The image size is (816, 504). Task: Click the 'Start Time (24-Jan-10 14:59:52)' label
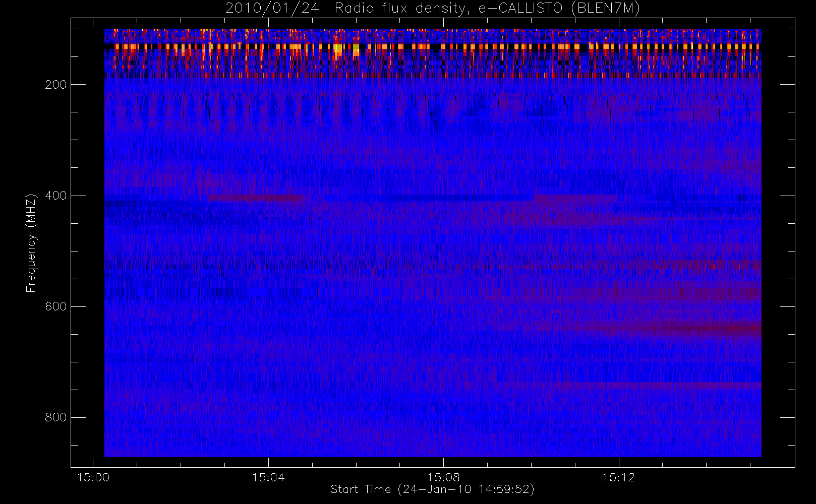[x=432, y=489]
